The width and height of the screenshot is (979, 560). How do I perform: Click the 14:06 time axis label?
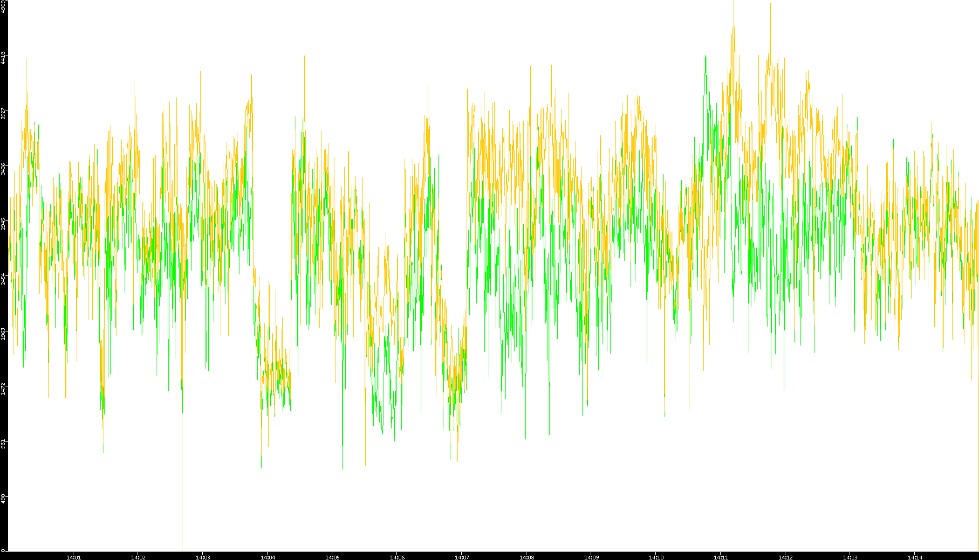[x=397, y=557]
